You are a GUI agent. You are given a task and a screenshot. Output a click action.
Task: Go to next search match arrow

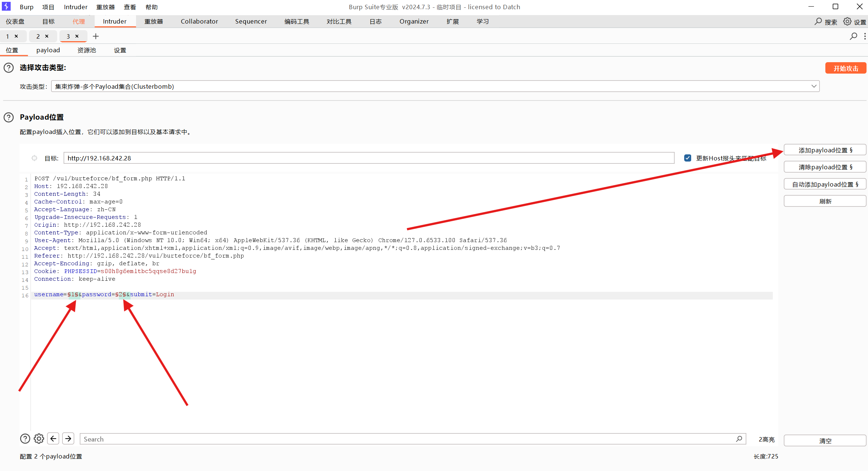[x=68, y=439]
